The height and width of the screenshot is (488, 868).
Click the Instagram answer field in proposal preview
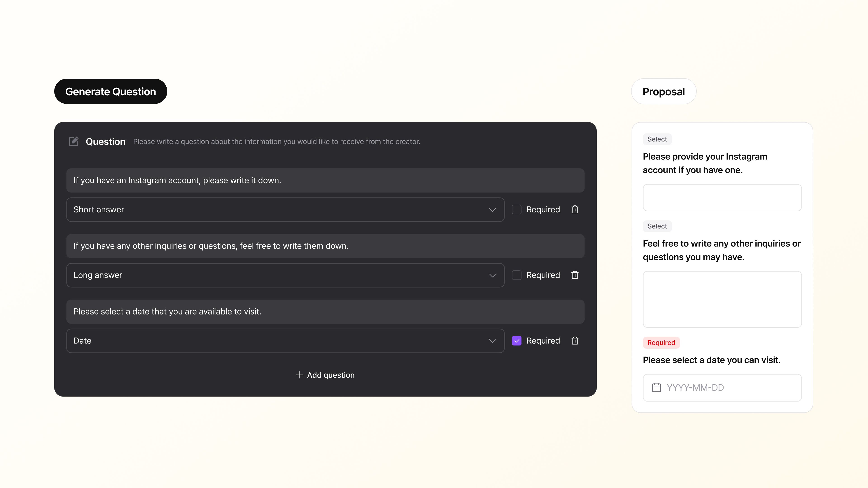tap(722, 198)
